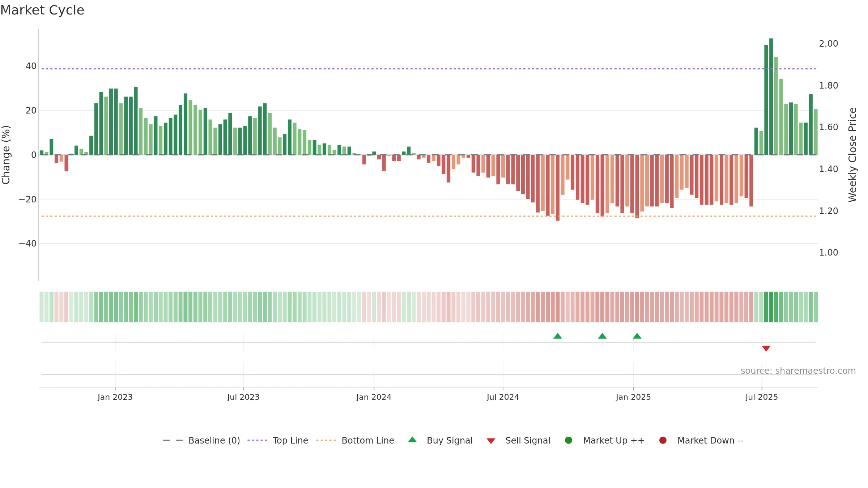Click the source: sharemaestro.com text
Viewport: 868px width, 488px height.
point(798,371)
